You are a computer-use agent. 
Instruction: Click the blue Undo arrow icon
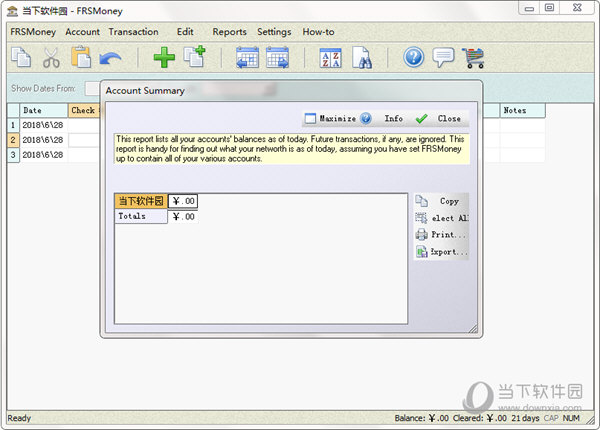pyautogui.click(x=110, y=59)
